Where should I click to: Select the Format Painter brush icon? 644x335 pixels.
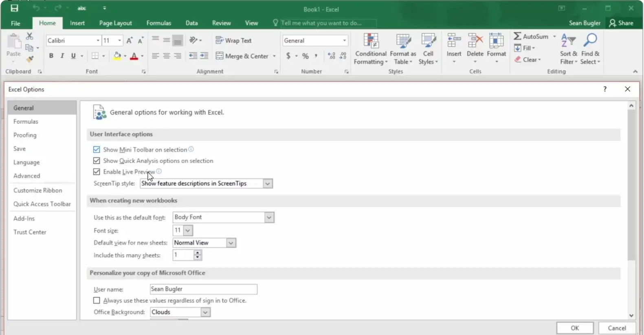coord(30,60)
